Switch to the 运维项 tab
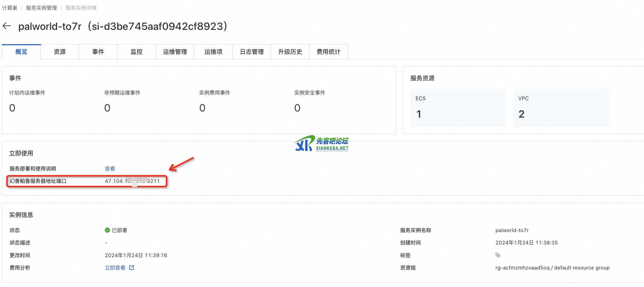The height and width of the screenshot is (287, 644). tap(213, 52)
